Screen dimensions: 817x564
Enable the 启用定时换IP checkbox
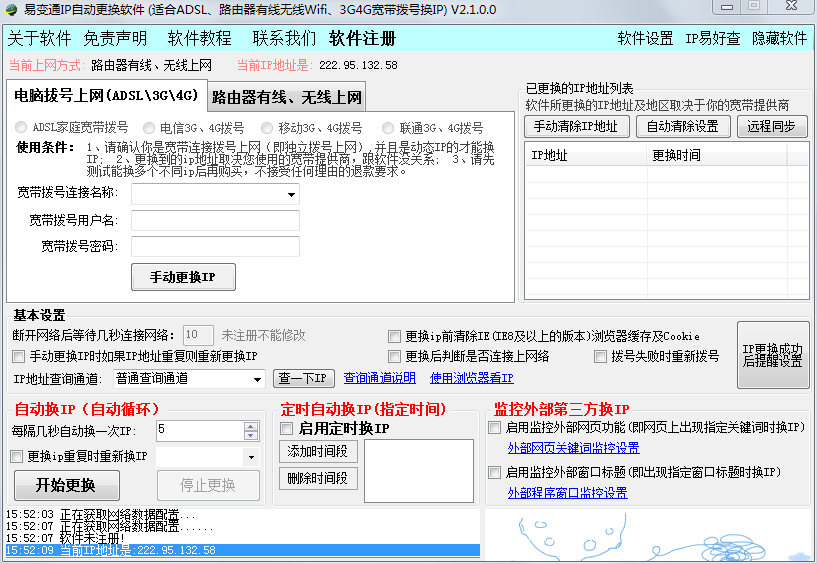(286, 428)
